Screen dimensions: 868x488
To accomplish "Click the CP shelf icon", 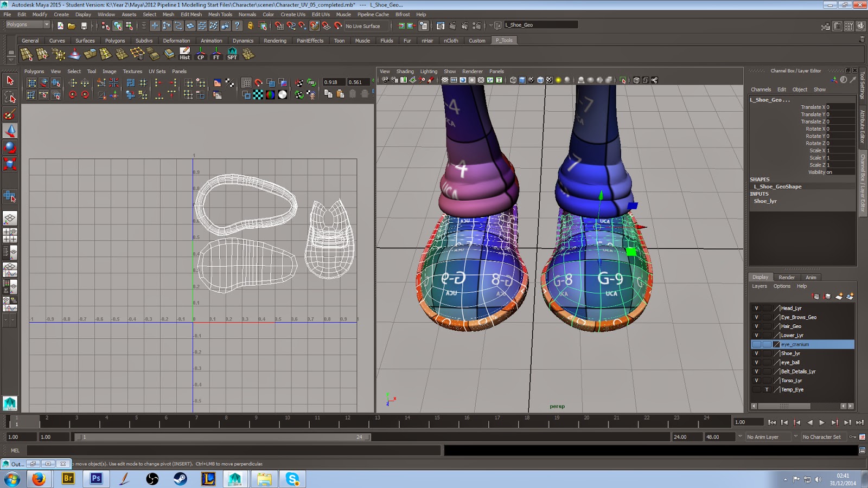I will tap(200, 54).
